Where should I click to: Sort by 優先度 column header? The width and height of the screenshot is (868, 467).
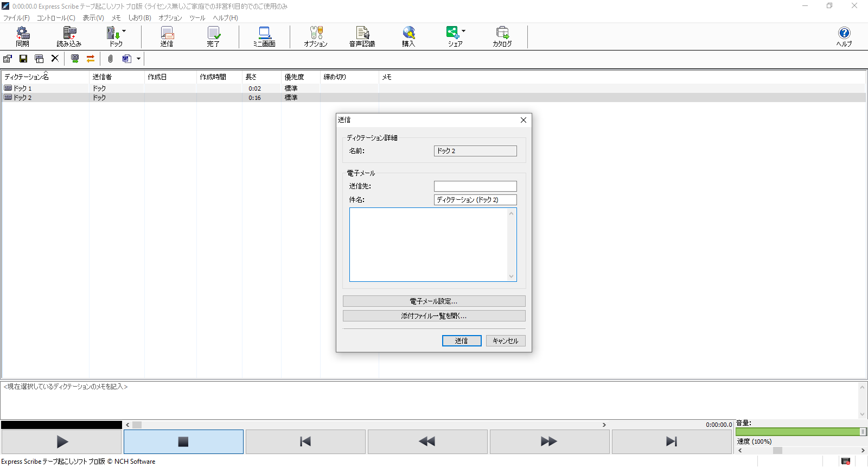[x=301, y=77]
